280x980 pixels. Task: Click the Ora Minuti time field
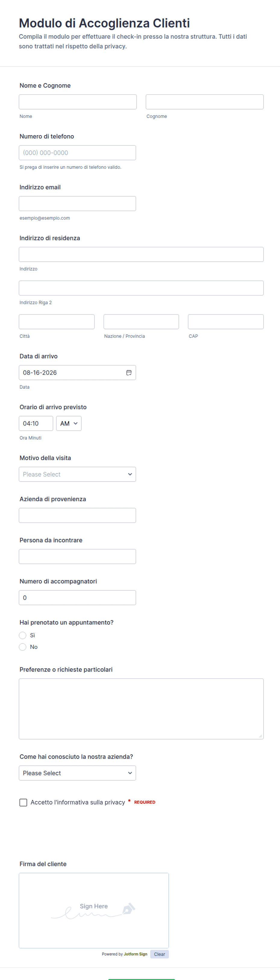36,423
